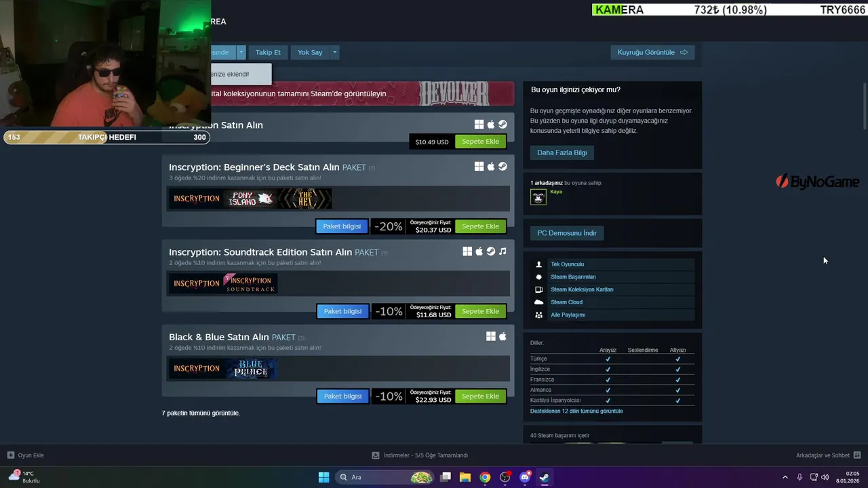Add Soundtrack Edition bundle to cart
The width and height of the screenshot is (868, 488).
(x=480, y=311)
